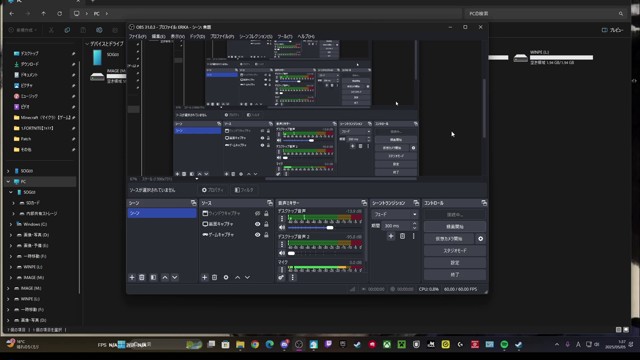Open virtual camera settings gear
The width and height of the screenshot is (640, 360).
pos(480,239)
